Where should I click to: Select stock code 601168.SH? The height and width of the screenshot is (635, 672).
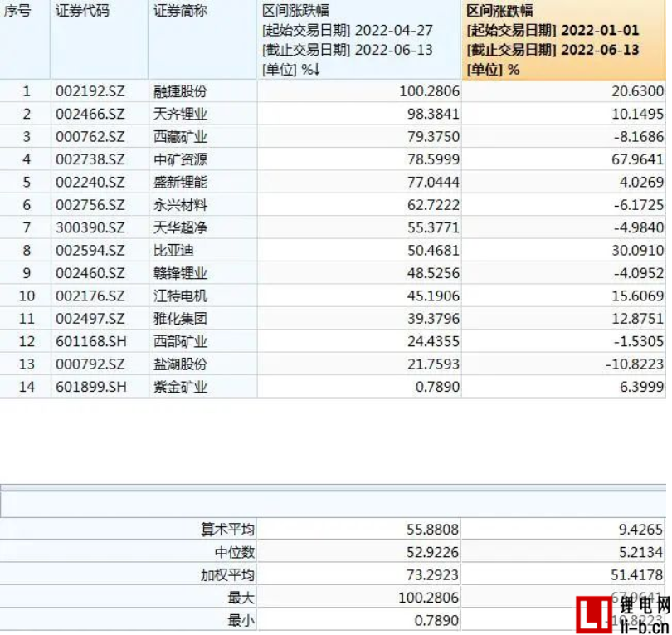click(x=91, y=341)
